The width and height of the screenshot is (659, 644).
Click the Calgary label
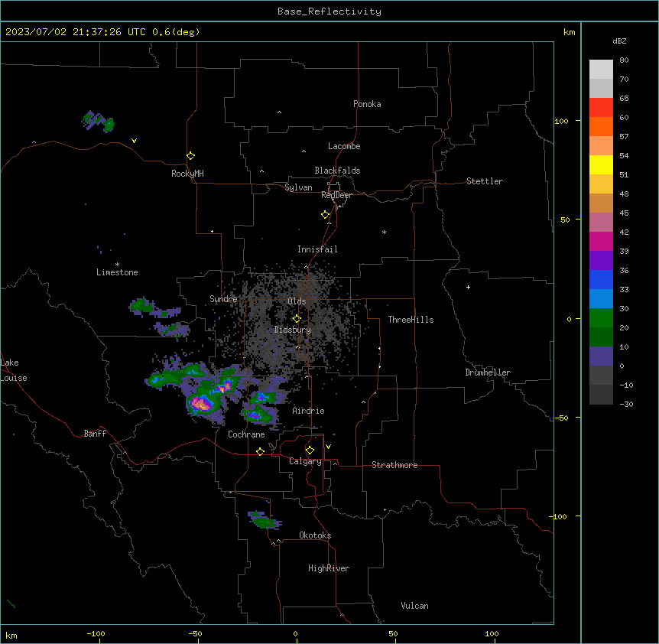[305, 461]
